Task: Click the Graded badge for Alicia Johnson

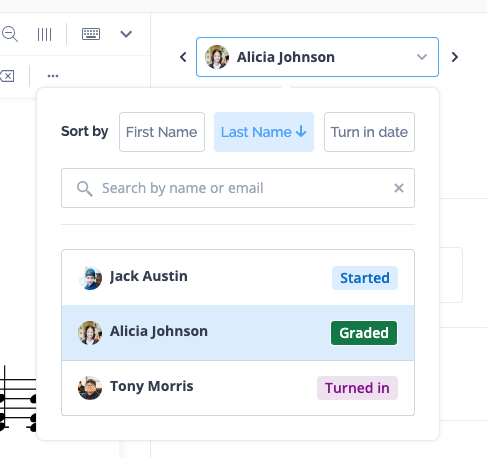Action: [364, 333]
